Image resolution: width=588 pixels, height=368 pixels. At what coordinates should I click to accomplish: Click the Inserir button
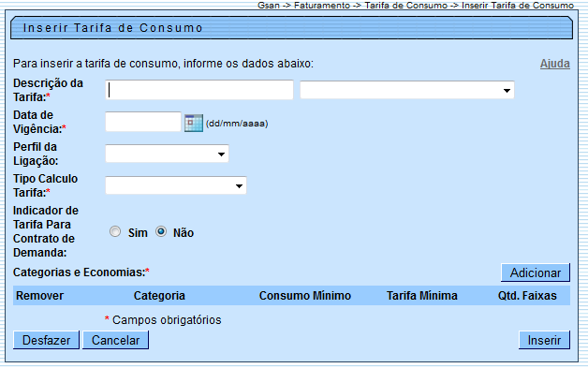544,340
